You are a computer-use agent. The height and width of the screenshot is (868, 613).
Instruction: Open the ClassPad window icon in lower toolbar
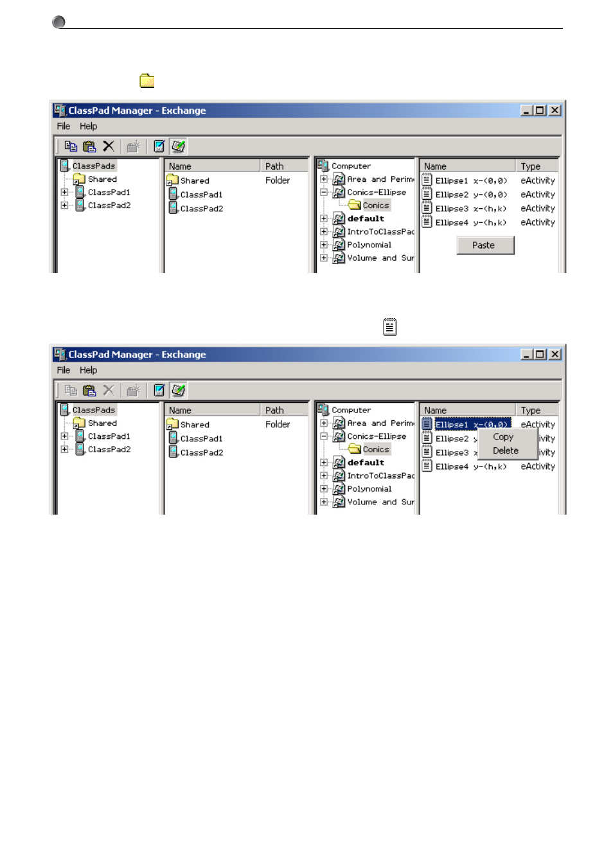point(159,391)
